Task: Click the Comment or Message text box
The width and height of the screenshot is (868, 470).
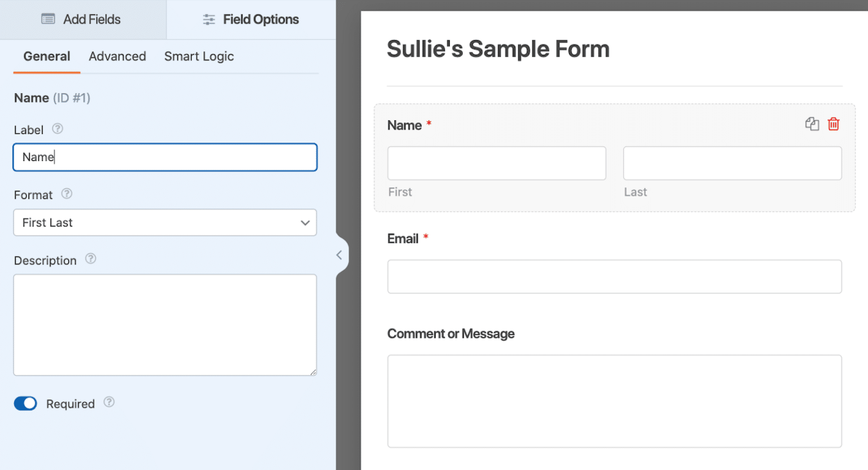Action: pos(614,401)
